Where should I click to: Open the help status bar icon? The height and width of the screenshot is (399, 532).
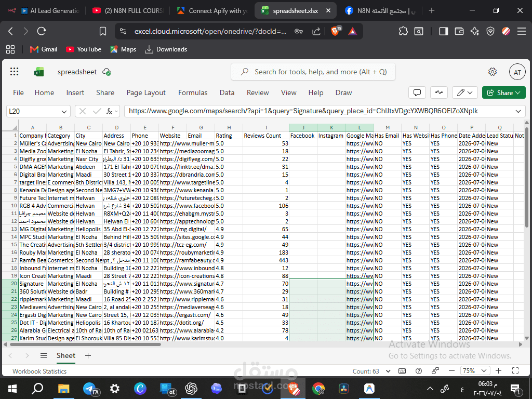tap(419, 371)
